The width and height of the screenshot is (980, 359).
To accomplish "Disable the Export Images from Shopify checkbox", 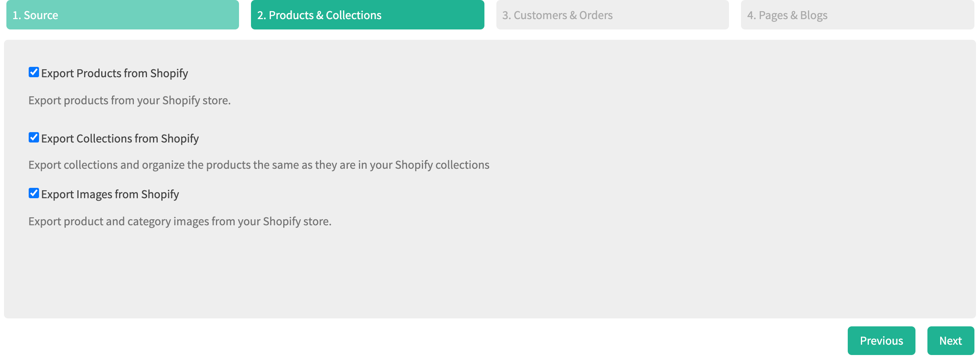I will tap(34, 193).
